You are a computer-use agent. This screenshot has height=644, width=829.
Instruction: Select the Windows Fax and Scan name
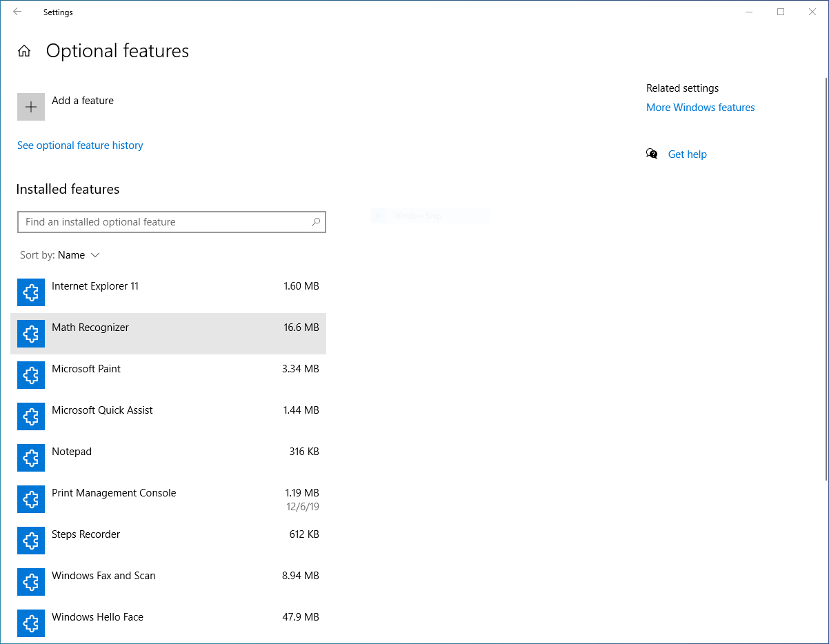tap(103, 576)
